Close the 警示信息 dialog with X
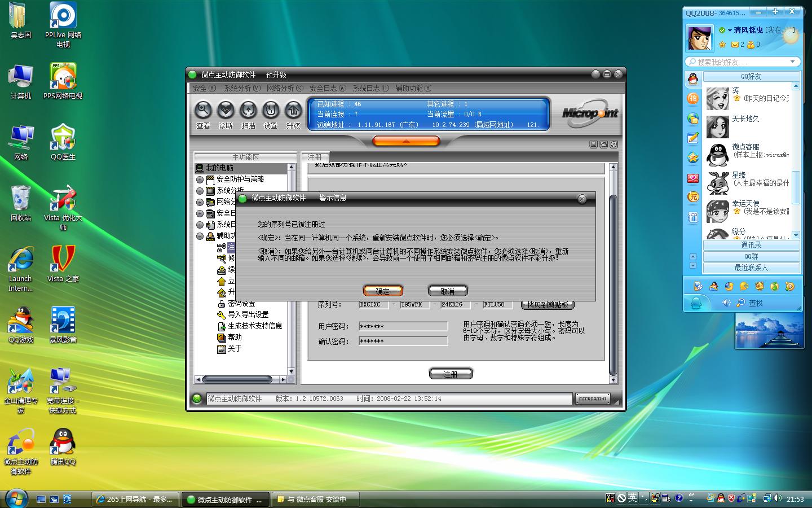The width and height of the screenshot is (812, 508). (582, 199)
